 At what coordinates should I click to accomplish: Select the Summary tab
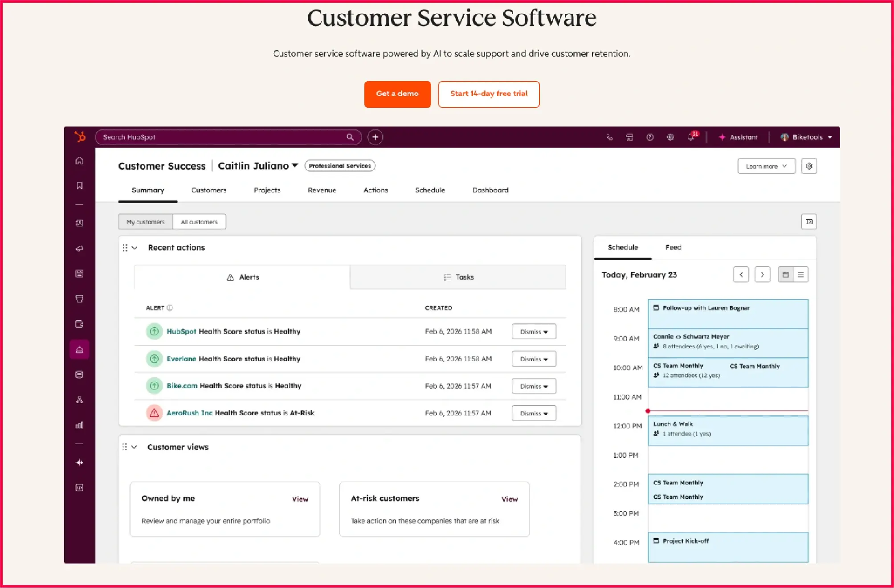[x=148, y=190]
